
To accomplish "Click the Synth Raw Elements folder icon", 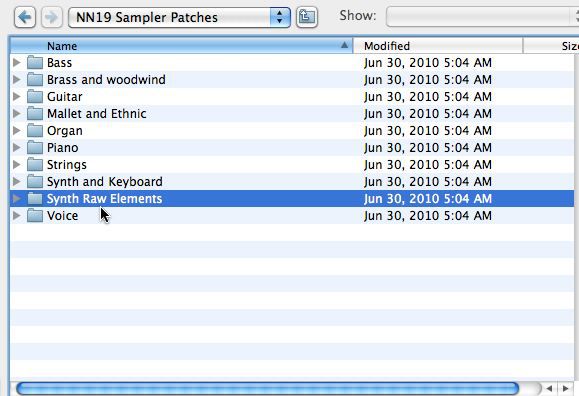I will pos(35,198).
